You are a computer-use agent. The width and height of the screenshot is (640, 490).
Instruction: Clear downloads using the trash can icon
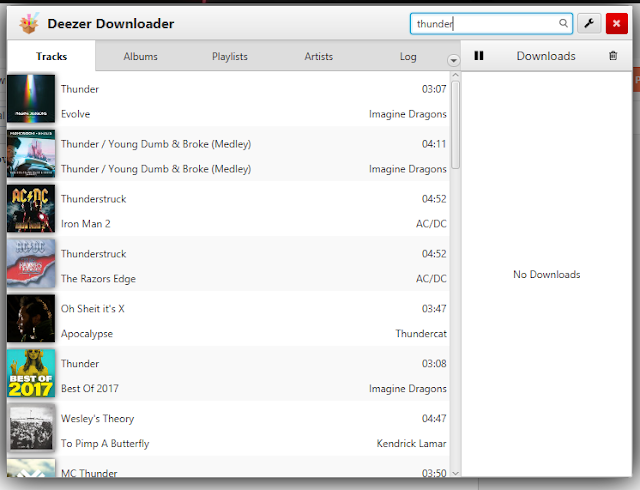(x=613, y=56)
